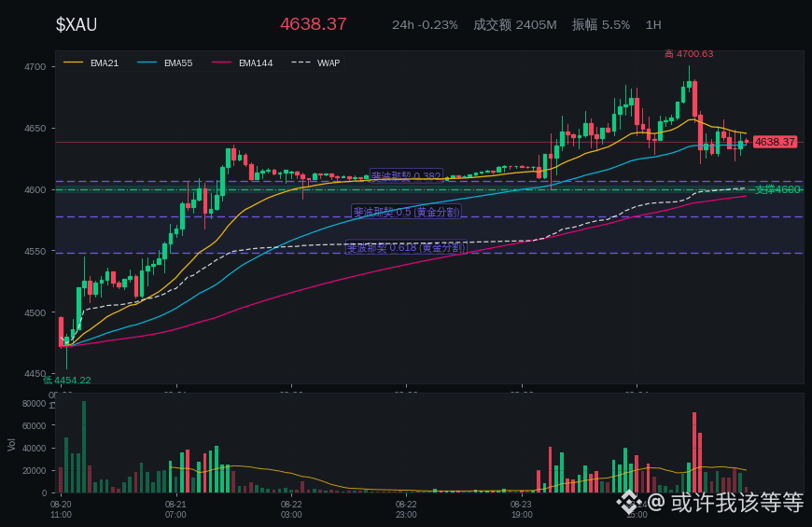
Task: Click the 40000 volume axis label
Action: (x=35, y=449)
